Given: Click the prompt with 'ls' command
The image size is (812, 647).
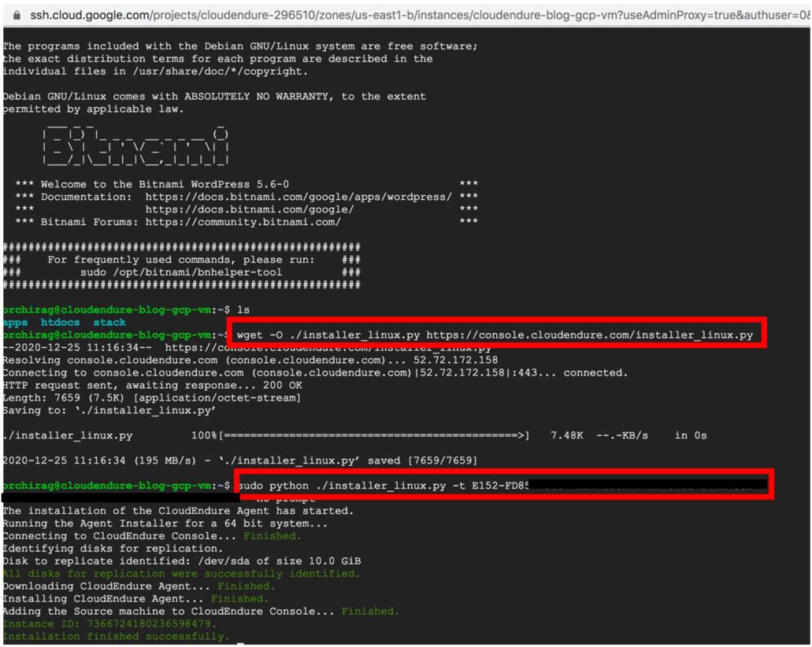Looking at the screenshot, I should click(126, 309).
